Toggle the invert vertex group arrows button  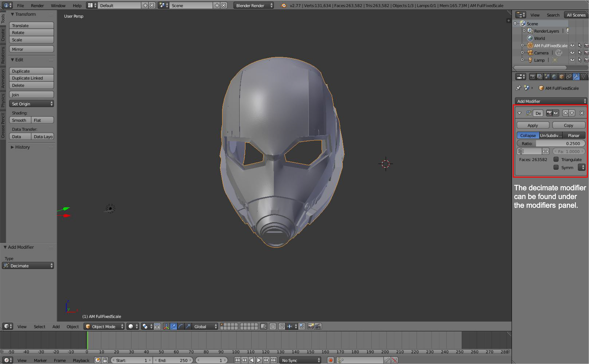click(x=545, y=151)
